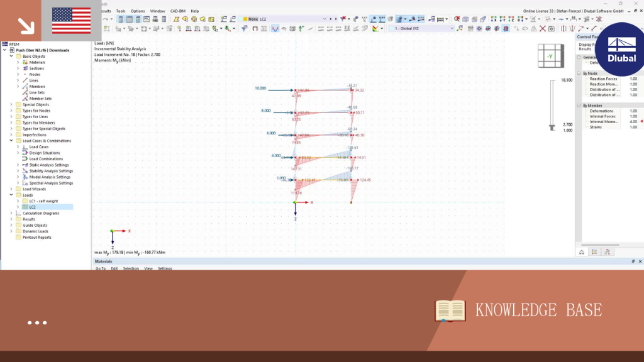Open Settings menu in Materials panel
The width and height of the screenshot is (644, 362).
tap(165, 268)
